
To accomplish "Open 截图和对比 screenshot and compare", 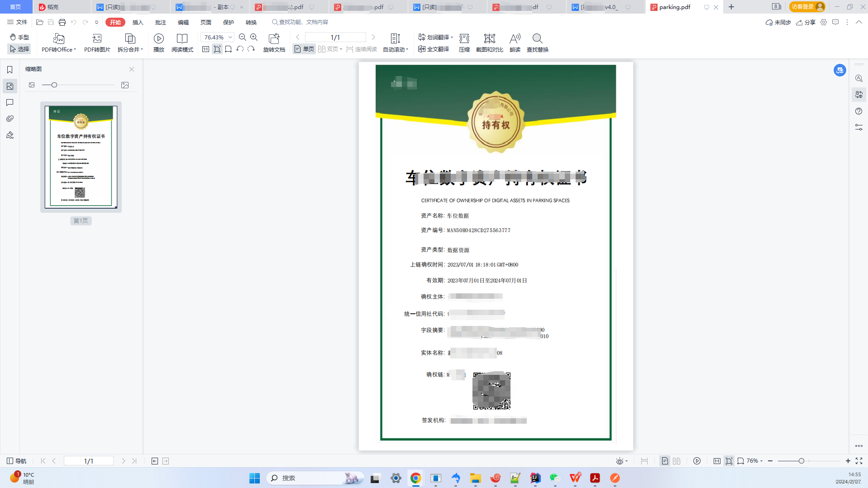I will point(488,42).
